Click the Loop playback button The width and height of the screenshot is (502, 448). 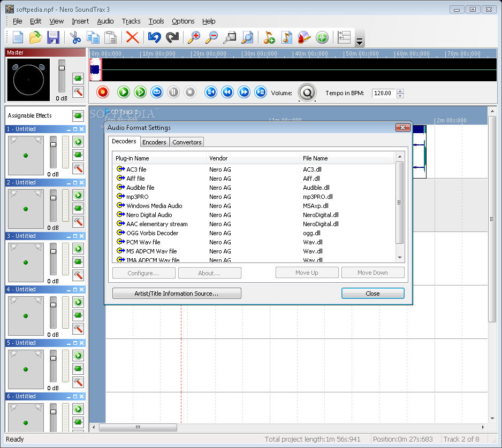[157, 92]
